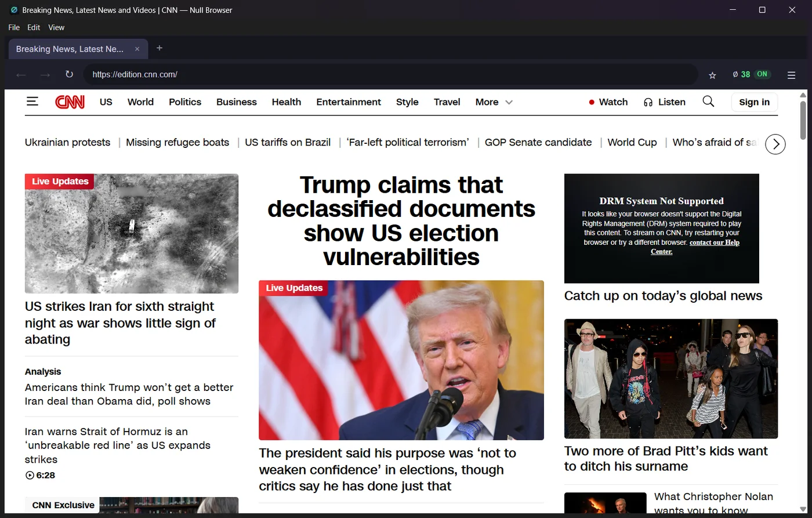Open a new tab with plus icon

(x=159, y=48)
